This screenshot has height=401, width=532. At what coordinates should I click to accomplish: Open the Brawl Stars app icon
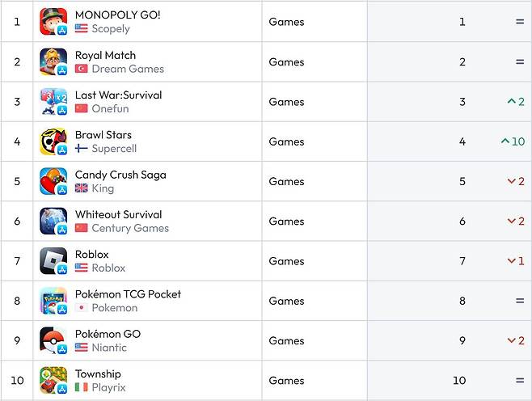pos(53,141)
